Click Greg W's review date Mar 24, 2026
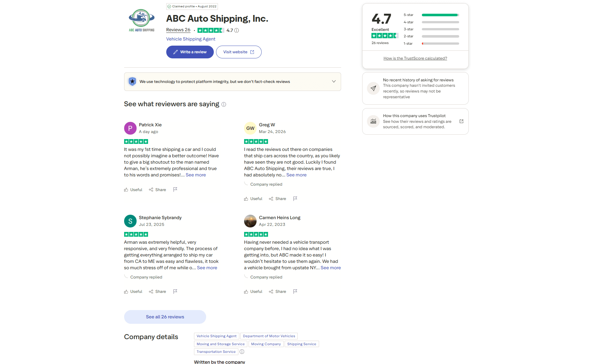 click(x=272, y=132)
